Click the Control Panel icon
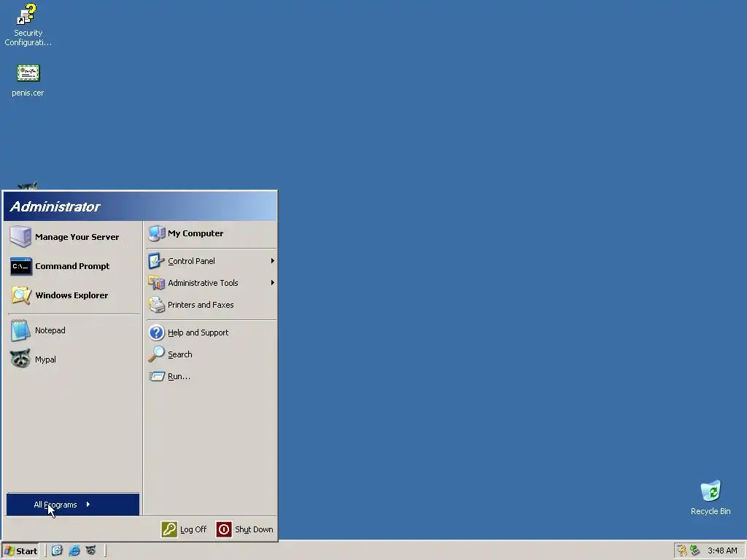This screenshot has height=560, width=747. click(156, 261)
